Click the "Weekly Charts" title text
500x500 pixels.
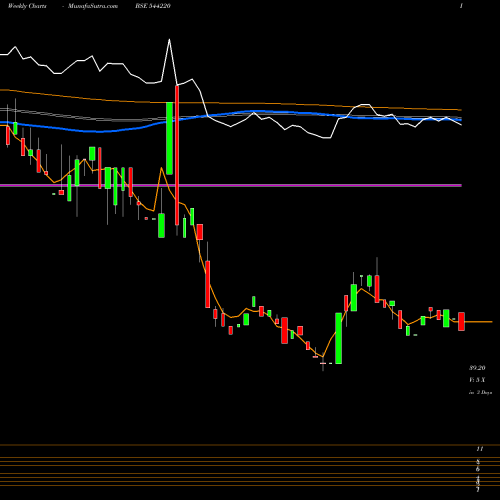point(27,6)
